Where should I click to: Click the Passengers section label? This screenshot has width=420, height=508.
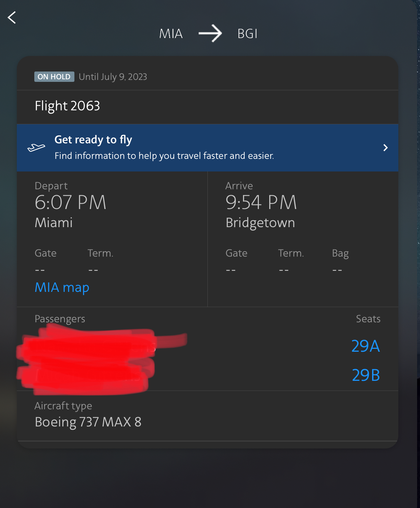(60, 319)
